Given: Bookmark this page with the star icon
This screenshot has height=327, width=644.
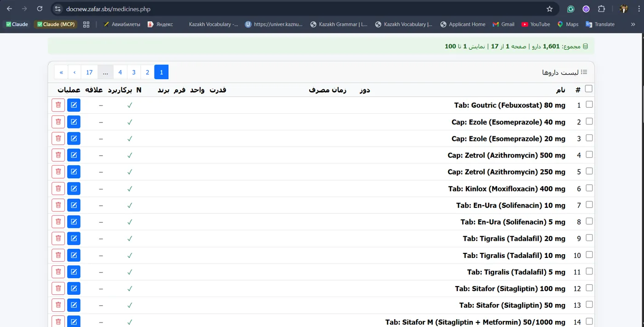Looking at the screenshot, I should point(549,9).
